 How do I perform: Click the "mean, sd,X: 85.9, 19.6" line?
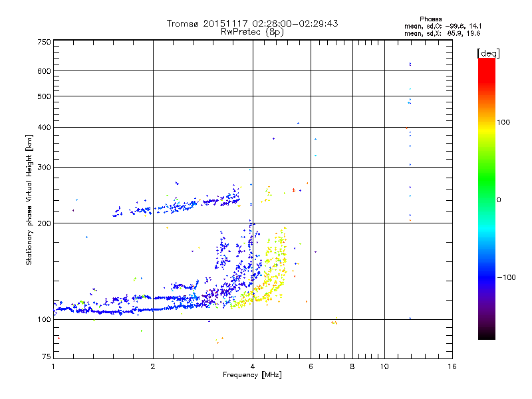point(442,33)
